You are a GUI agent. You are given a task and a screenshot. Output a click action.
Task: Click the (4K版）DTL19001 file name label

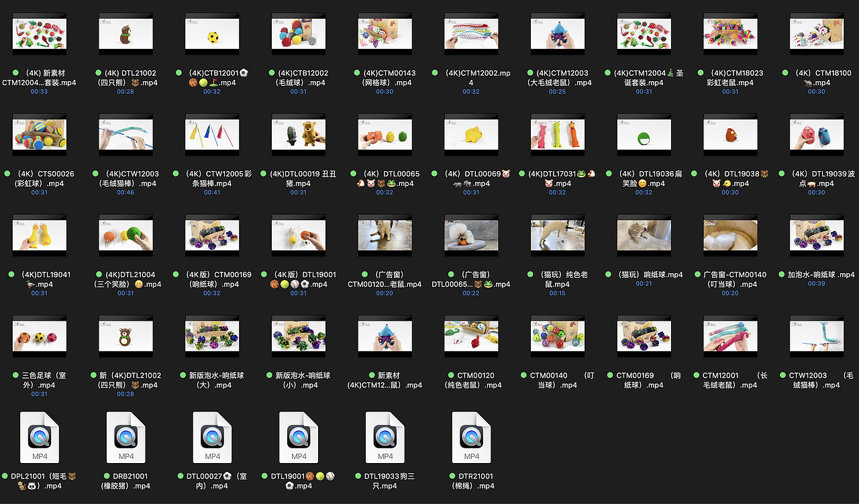point(299,279)
